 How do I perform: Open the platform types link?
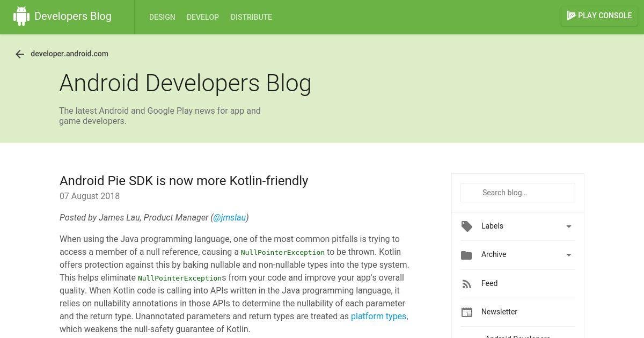378,316
